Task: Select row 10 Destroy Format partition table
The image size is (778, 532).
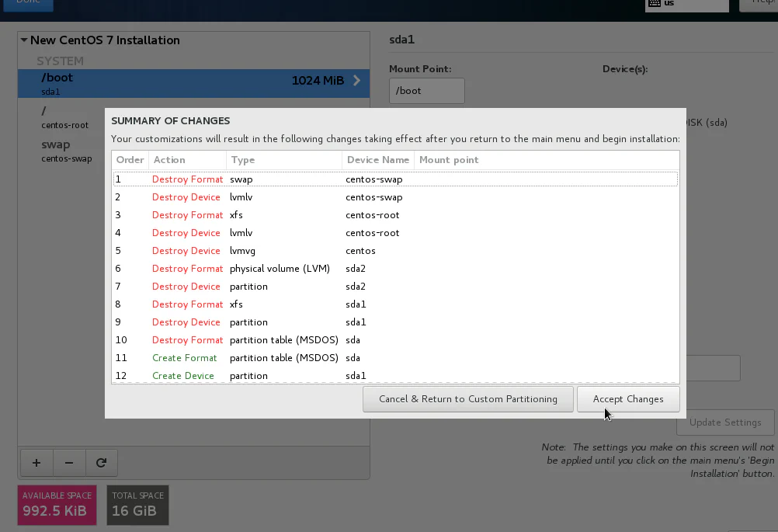Action: 395,340
